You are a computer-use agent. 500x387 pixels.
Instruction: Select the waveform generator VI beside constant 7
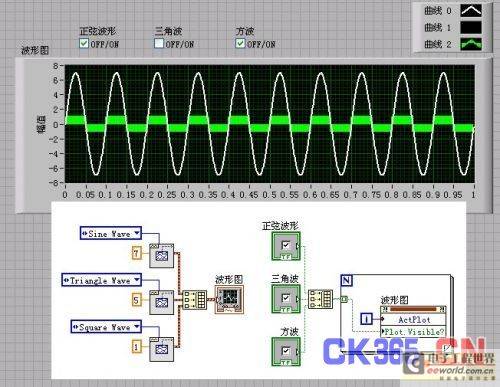(161, 255)
